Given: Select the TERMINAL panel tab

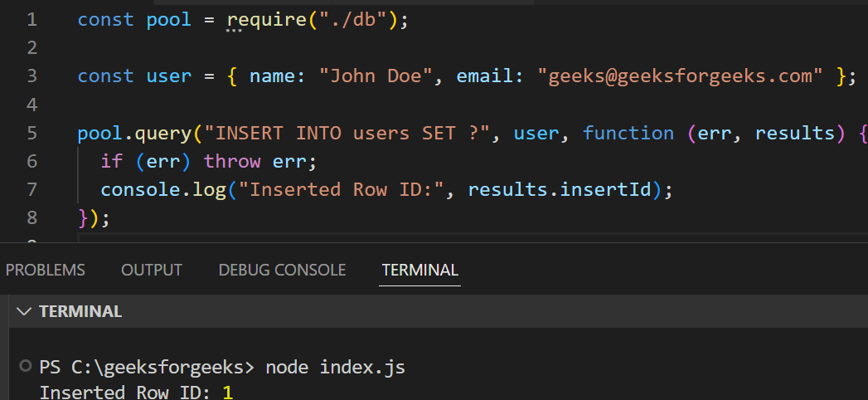Looking at the screenshot, I should coord(419,270).
